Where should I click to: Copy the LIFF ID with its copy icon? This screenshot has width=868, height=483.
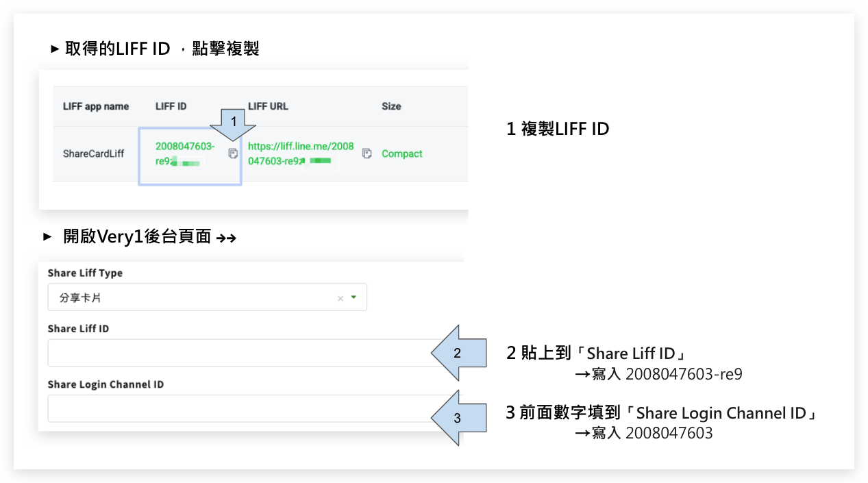coord(233,153)
